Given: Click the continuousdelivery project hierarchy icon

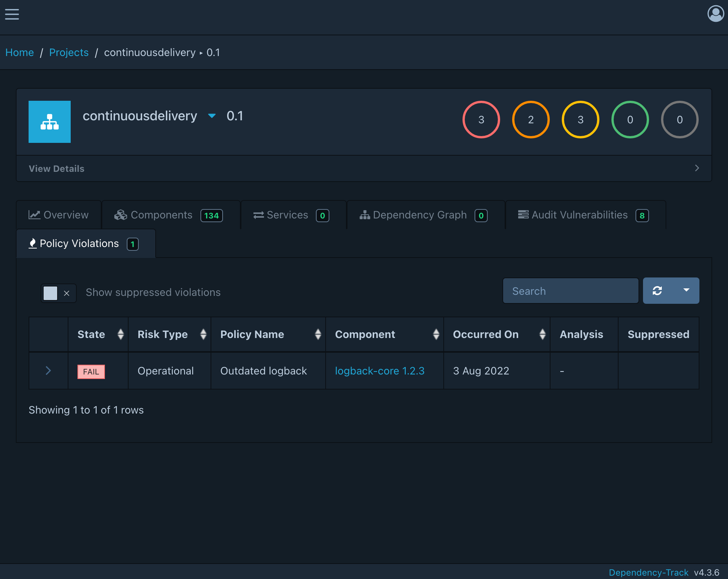Looking at the screenshot, I should pyautogui.click(x=50, y=122).
